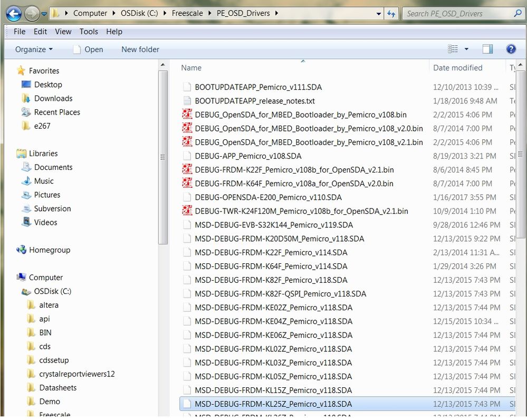Click the OSDisk (C:) drive icon
The width and height of the screenshot is (527, 420).
(26, 291)
